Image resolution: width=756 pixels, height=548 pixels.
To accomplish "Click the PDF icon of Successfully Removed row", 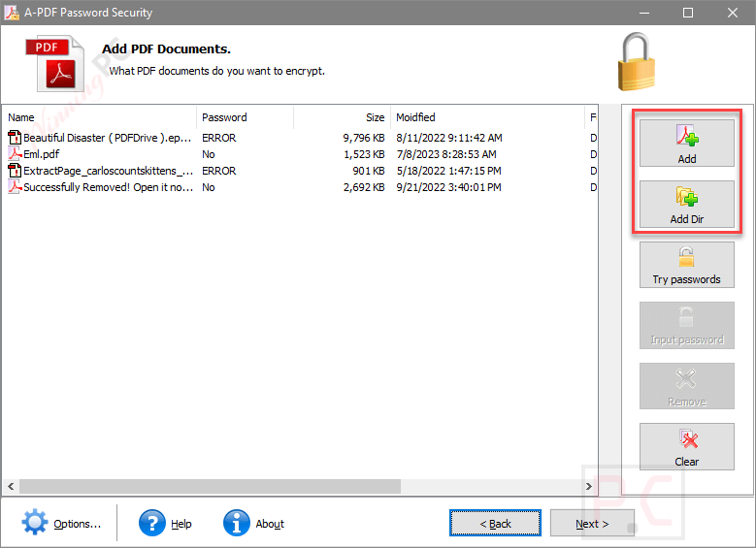I will [x=15, y=187].
